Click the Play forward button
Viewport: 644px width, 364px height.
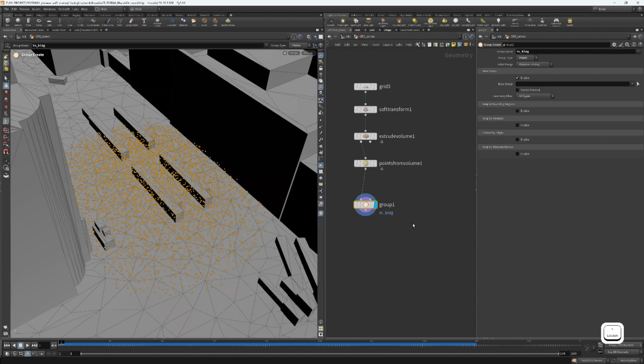tap(27, 345)
